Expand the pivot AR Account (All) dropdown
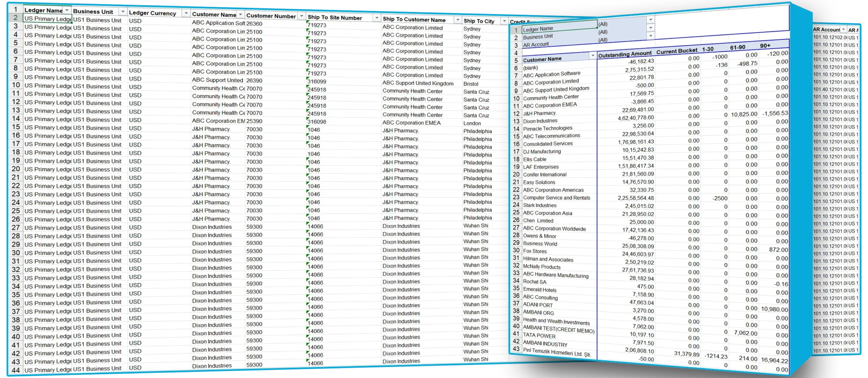 650,36
